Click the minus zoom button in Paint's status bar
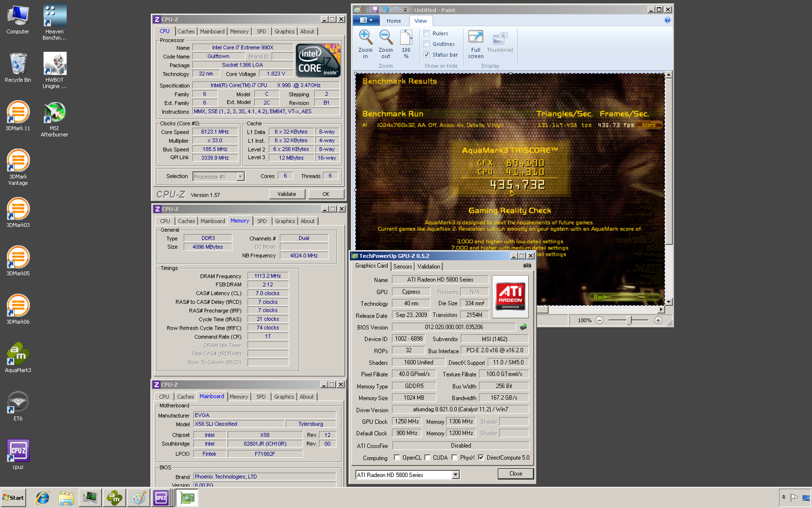Screen dimensions: 812x508 [x=599, y=320]
